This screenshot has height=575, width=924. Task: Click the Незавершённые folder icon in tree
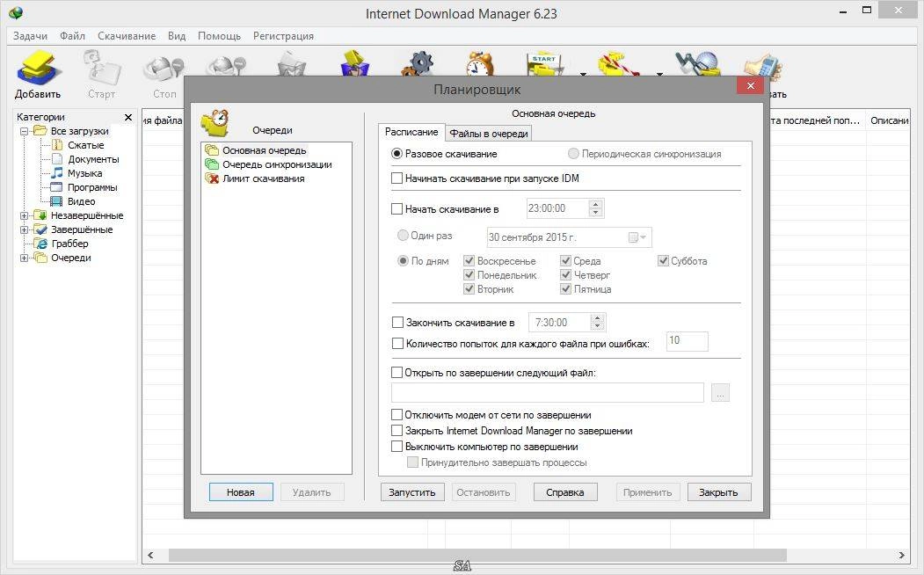coord(40,215)
